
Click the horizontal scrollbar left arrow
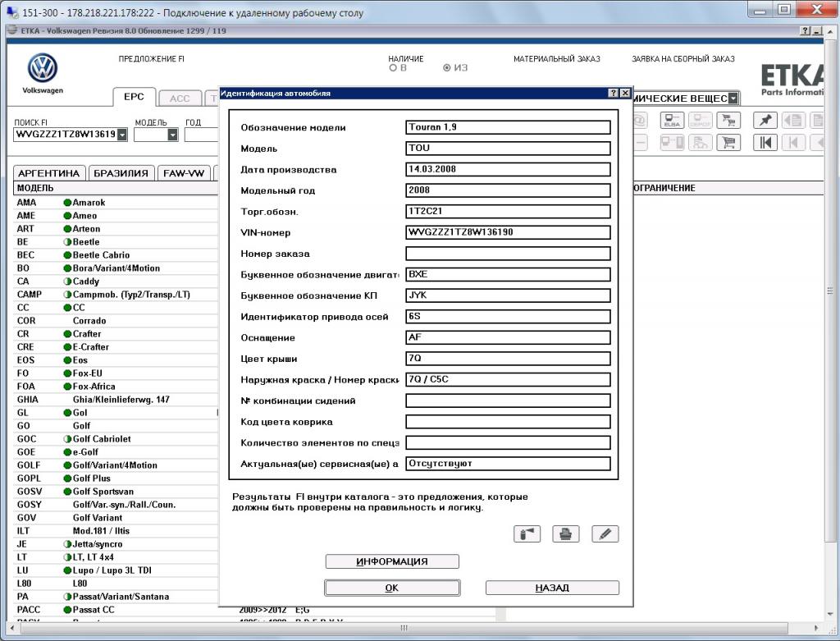click(x=13, y=628)
